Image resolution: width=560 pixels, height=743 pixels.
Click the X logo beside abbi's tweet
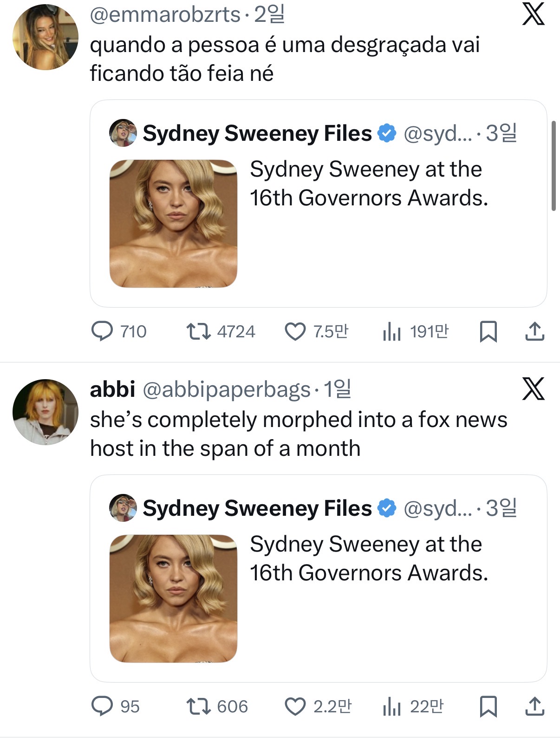coord(533,389)
